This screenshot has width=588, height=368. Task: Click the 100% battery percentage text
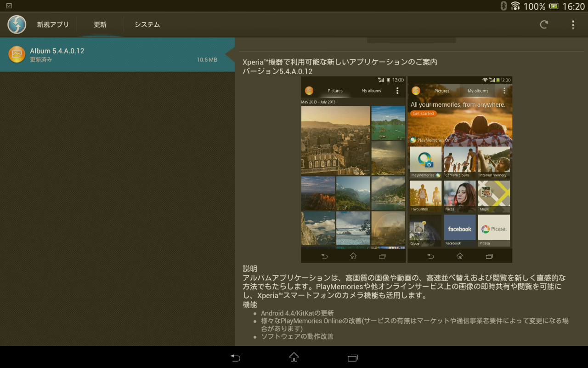coord(534,6)
